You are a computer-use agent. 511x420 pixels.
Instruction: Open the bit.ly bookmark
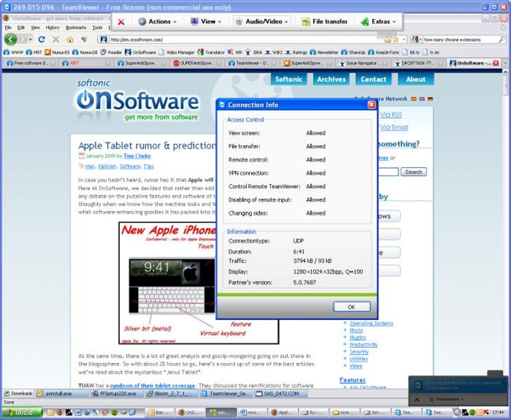(411, 52)
